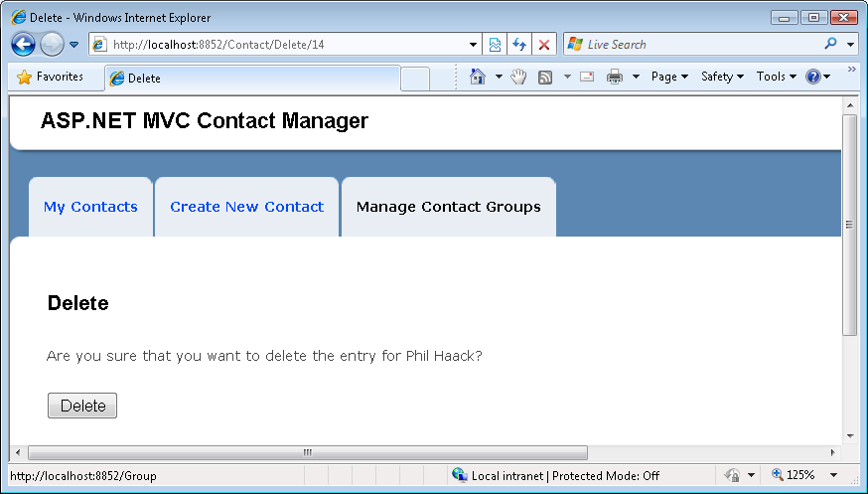Open the Manage Contact Groups tab

point(448,207)
